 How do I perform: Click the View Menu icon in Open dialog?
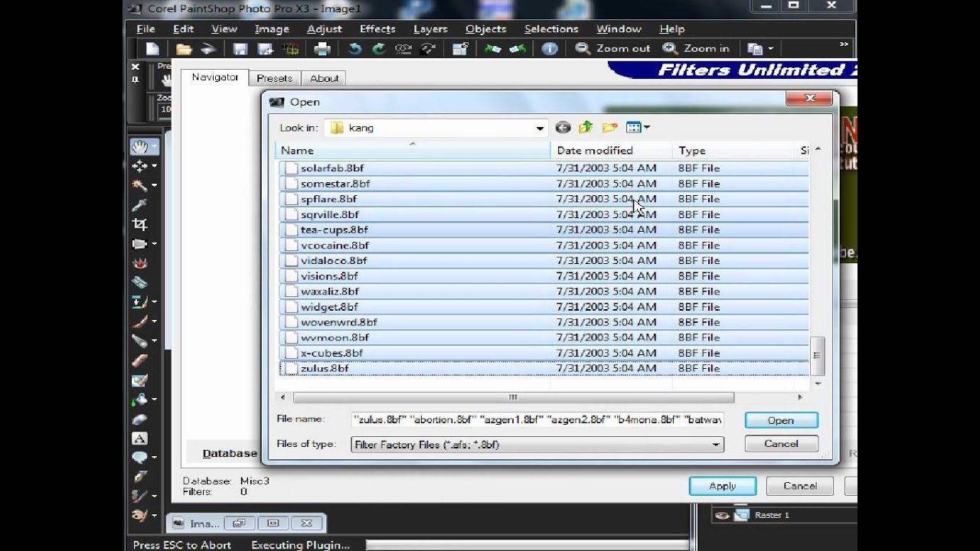click(633, 128)
